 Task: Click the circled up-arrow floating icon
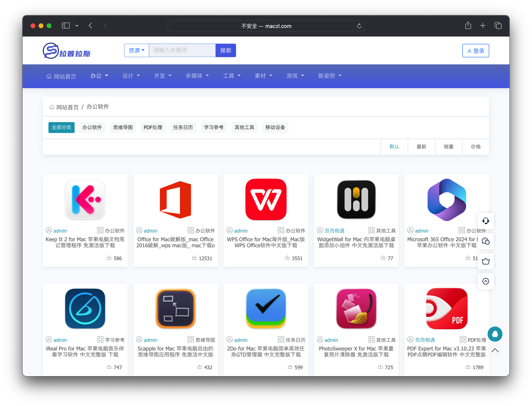pyautogui.click(x=486, y=281)
